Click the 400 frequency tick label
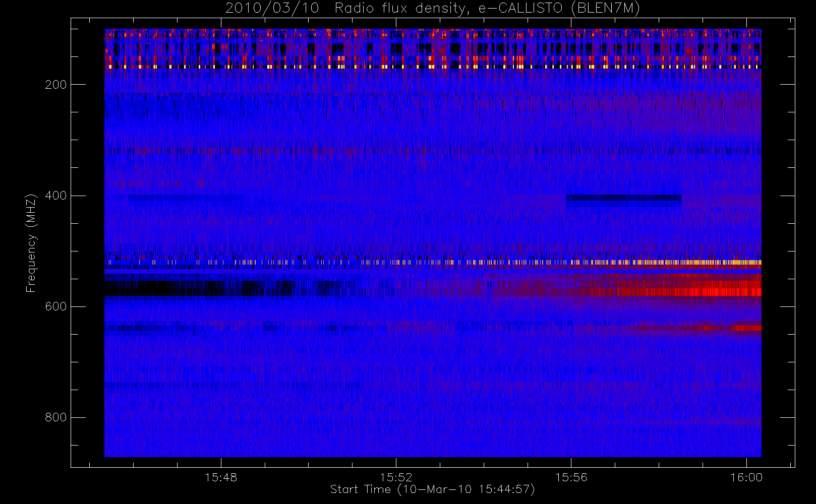The width and height of the screenshot is (816, 504). [55, 196]
